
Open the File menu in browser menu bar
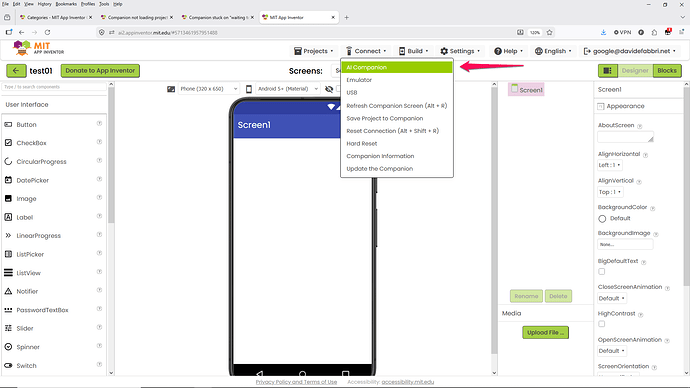pyautogui.click(x=5, y=4)
